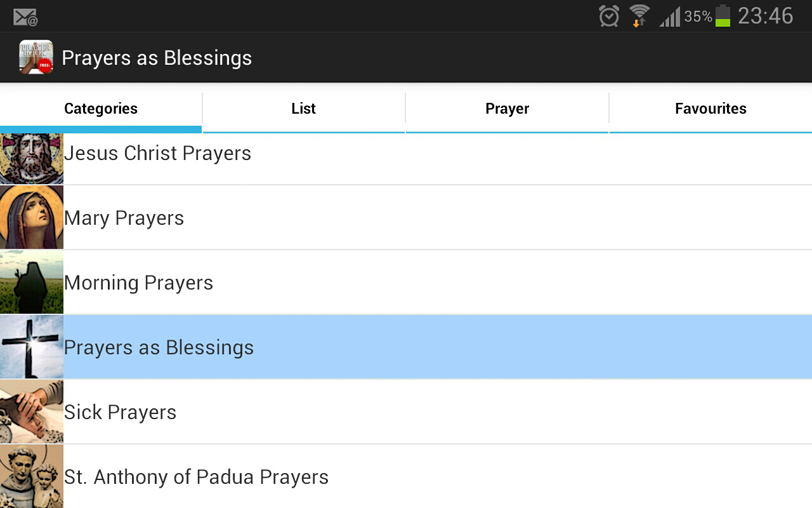Select the Sick Prayers category

[x=121, y=412]
